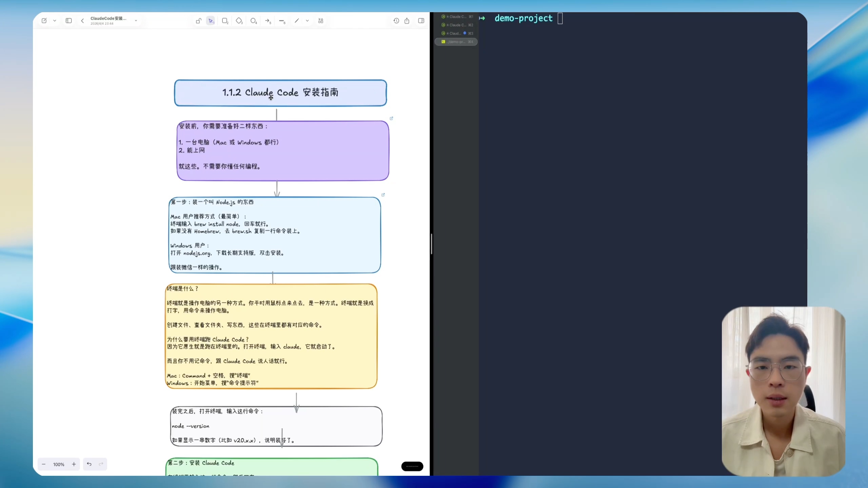Open version history clock icon

396,21
